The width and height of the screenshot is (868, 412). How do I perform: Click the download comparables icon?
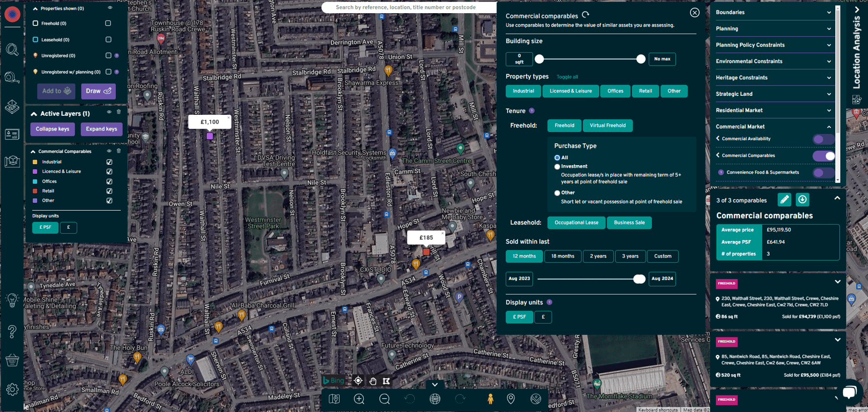803,199
